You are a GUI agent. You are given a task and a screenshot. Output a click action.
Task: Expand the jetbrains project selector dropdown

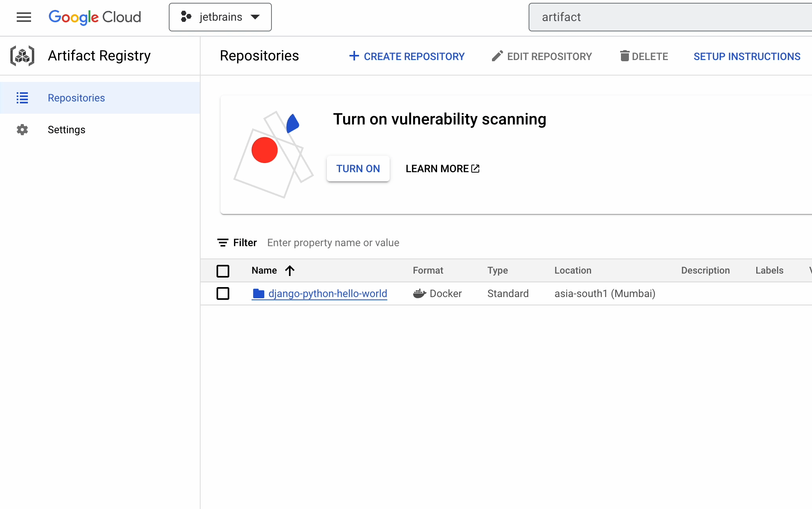click(x=220, y=17)
